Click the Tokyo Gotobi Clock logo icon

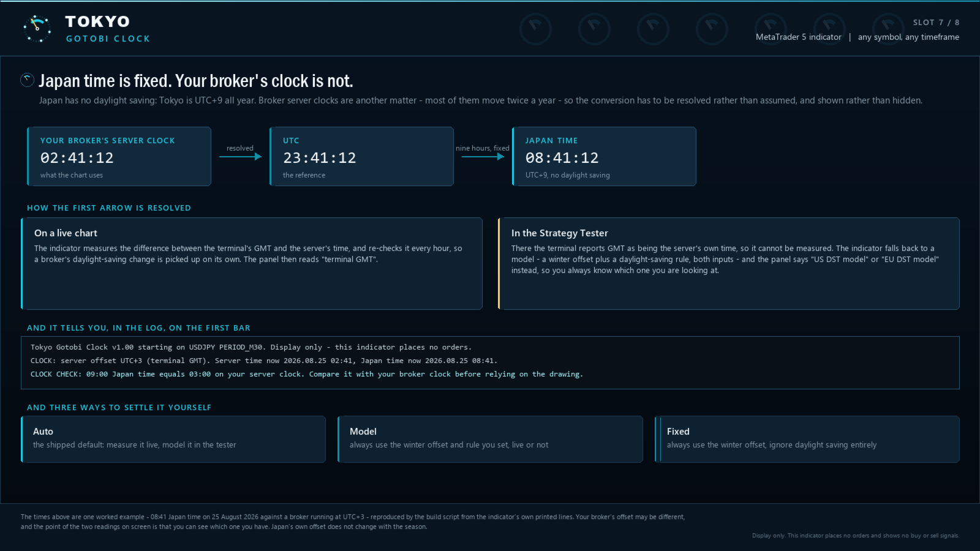pyautogui.click(x=37, y=29)
